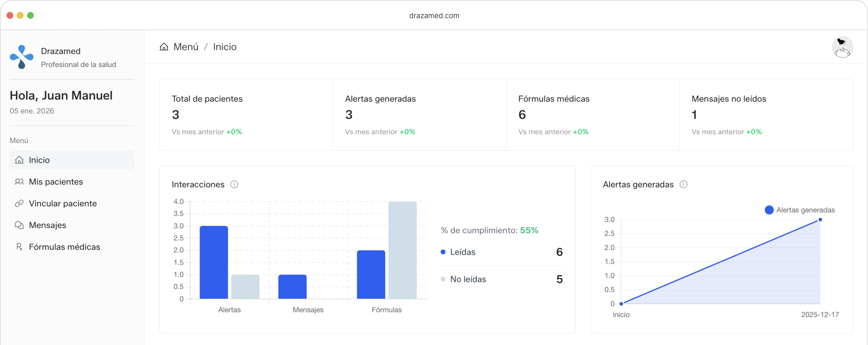
Task: Click the No leídas legend entry
Action: click(468, 279)
